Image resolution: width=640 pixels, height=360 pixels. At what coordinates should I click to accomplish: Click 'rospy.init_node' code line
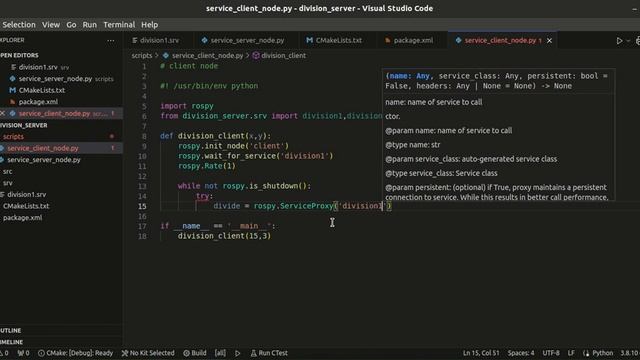[x=233, y=146]
